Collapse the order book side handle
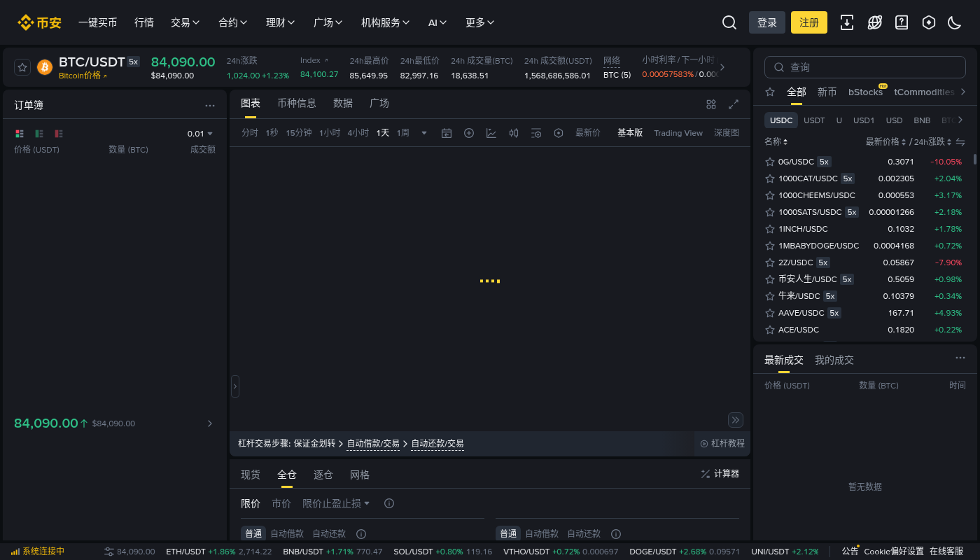 coord(235,386)
